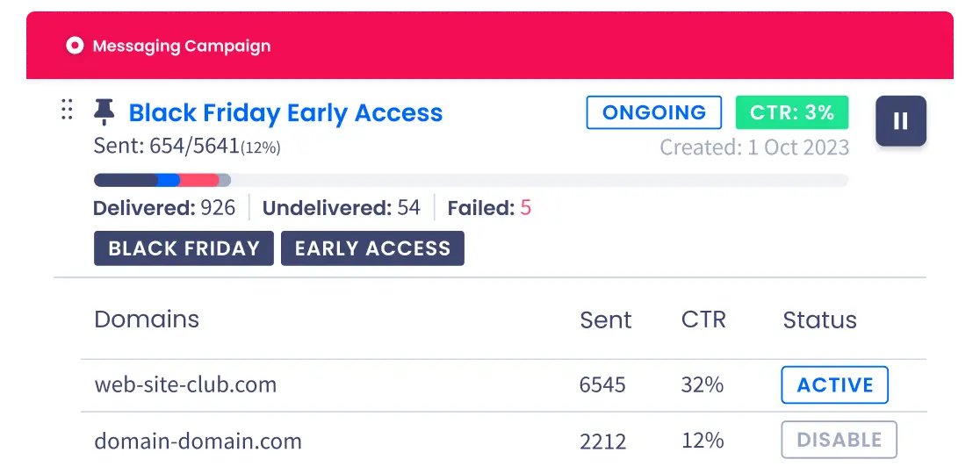The height and width of the screenshot is (474, 980).
Task: Grab the six-dot drag handle icon
Action: (67, 110)
